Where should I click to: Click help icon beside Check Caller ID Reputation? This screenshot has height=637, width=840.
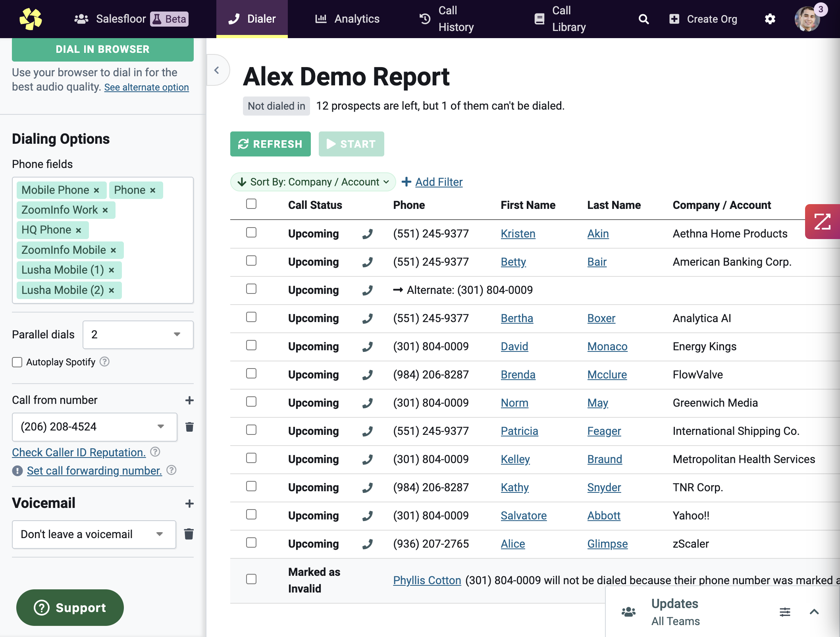pyautogui.click(x=155, y=452)
